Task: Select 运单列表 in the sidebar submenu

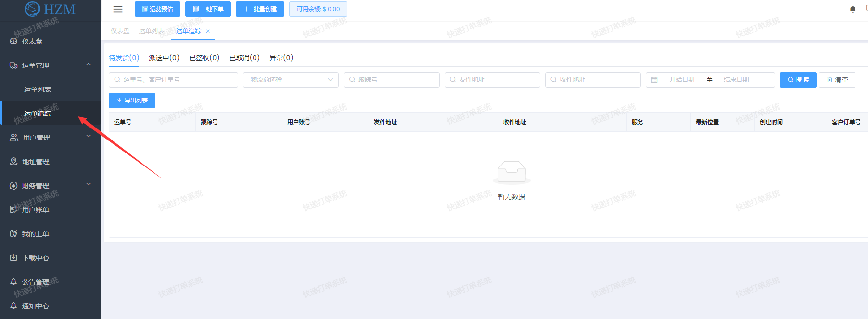Action: [x=38, y=89]
